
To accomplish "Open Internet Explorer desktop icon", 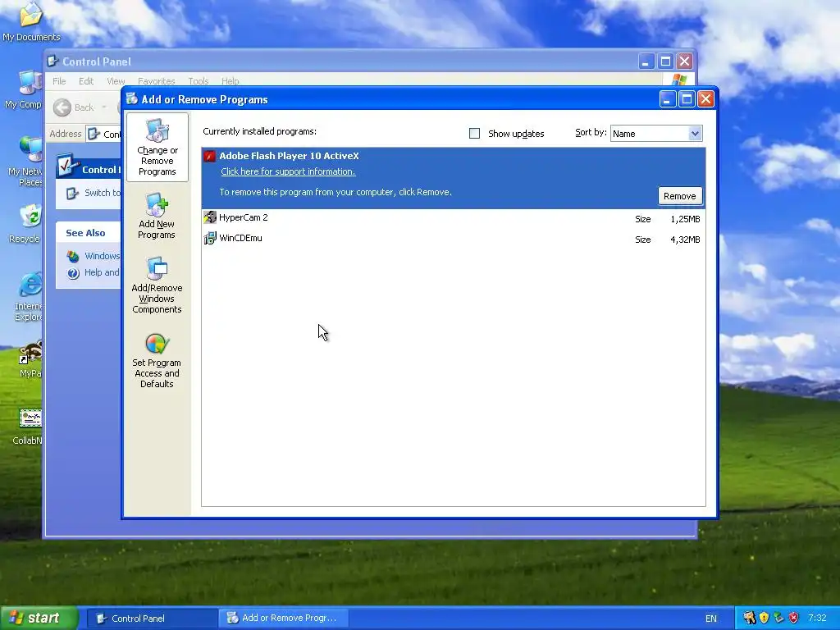I will pos(30,285).
